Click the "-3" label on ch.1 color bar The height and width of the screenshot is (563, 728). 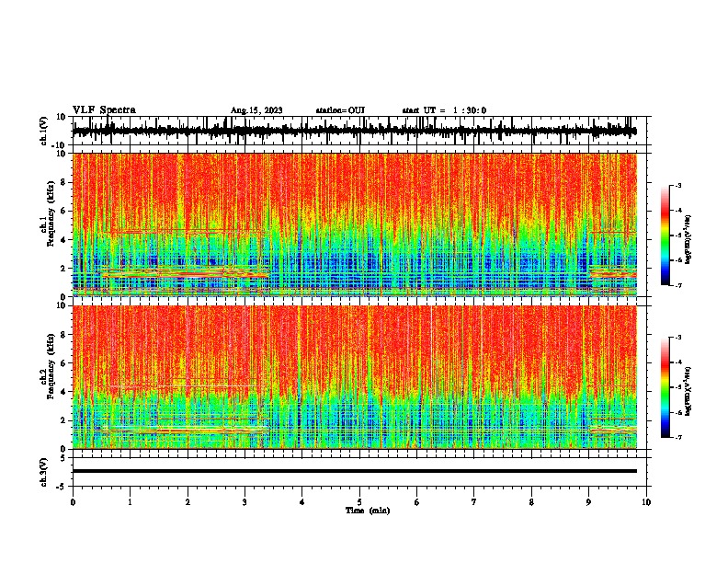click(677, 185)
